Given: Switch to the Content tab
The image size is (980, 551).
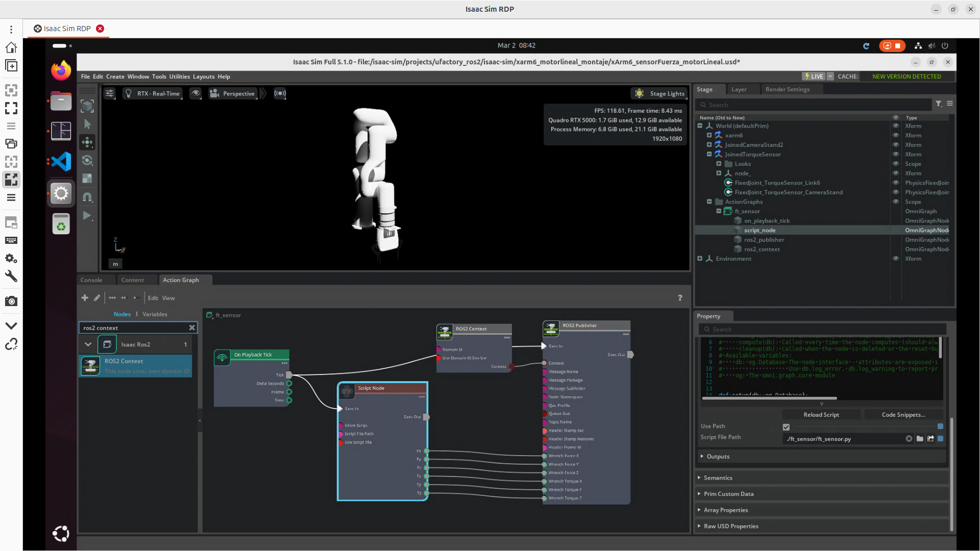Looking at the screenshot, I should tap(133, 280).
